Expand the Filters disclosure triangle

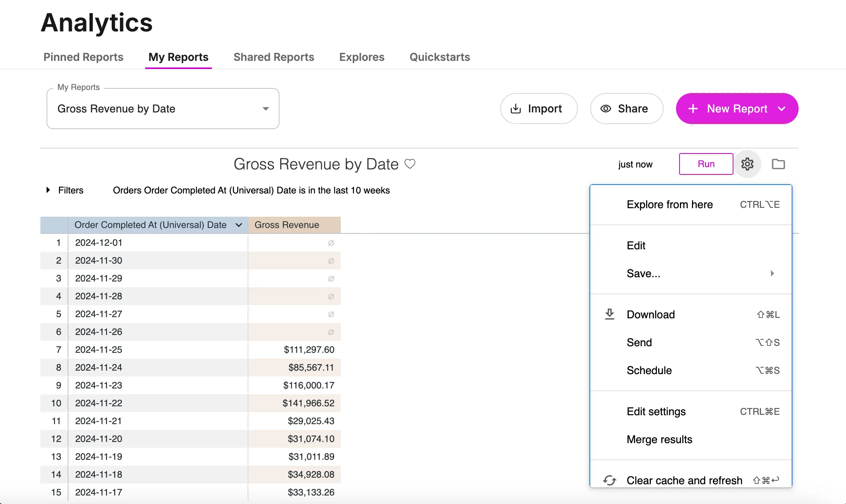tap(48, 190)
